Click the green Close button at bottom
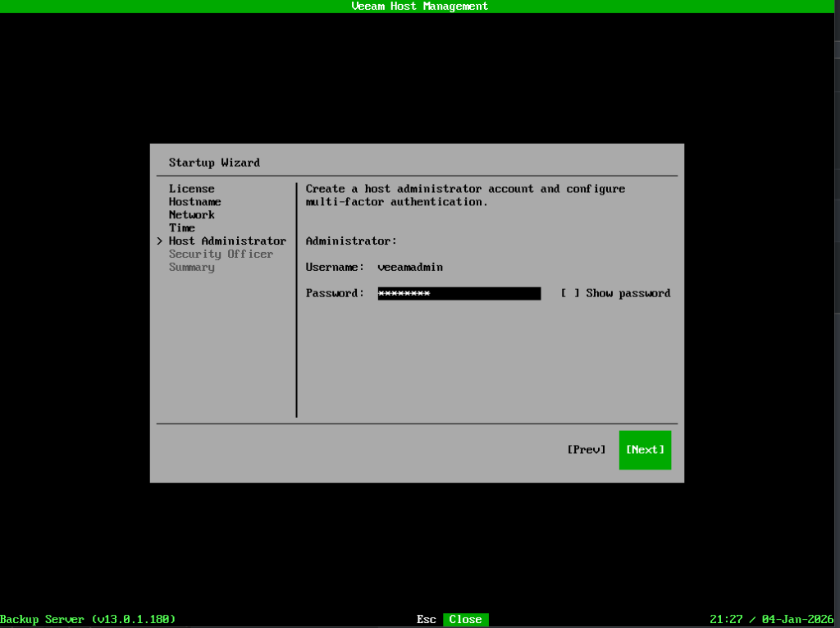This screenshot has width=840, height=628. click(x=465, y=620)
